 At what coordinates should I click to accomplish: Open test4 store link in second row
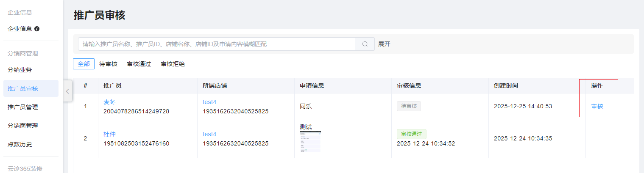(x=209, y=134)
